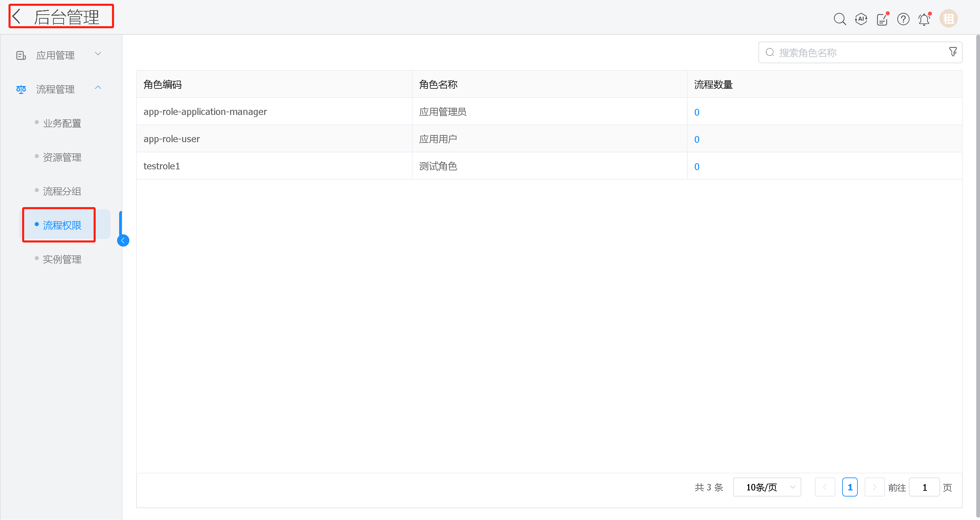This screenshot has width=980, height=520.
Task: Select the 实例管理 sidebar item
Action: point(62,259)
